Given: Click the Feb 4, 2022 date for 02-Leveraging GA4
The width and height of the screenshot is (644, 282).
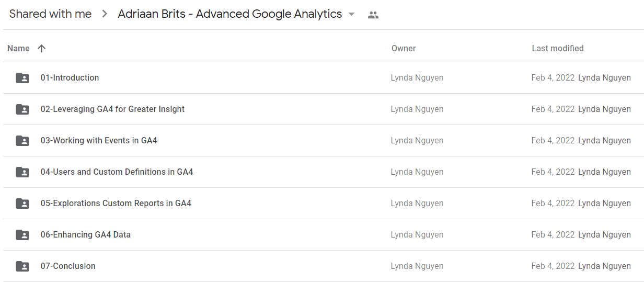Looking at the screenshot, I should pyautogui.click(x=553, y=109).
